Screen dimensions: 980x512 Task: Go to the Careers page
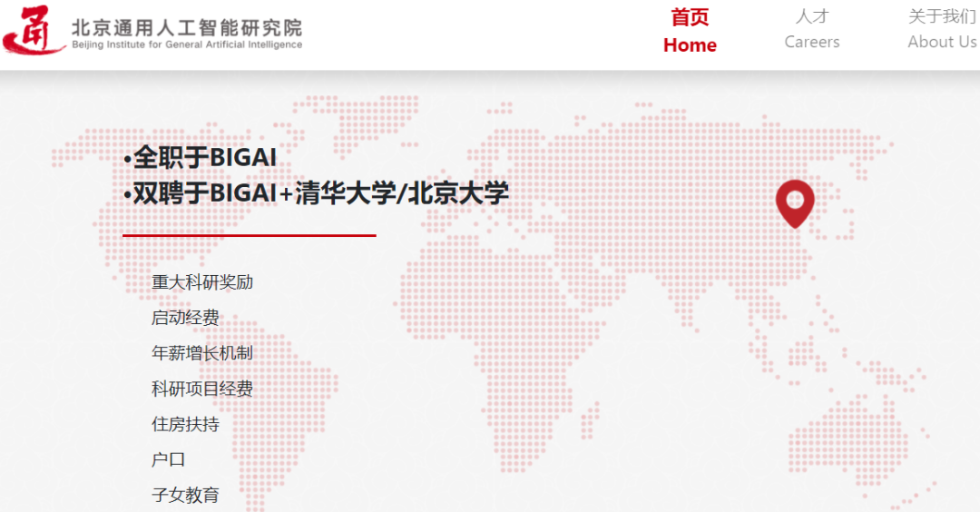point(812,30)
